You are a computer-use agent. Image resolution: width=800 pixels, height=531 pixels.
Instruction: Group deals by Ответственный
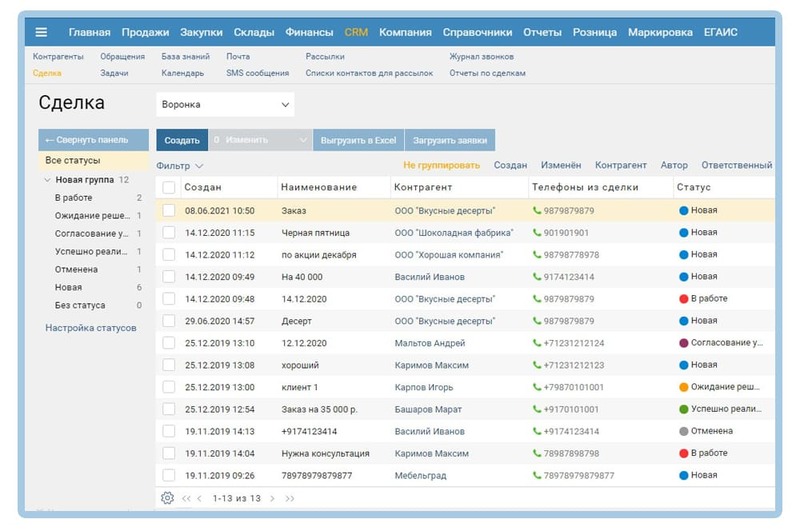[x=737, y=165]
